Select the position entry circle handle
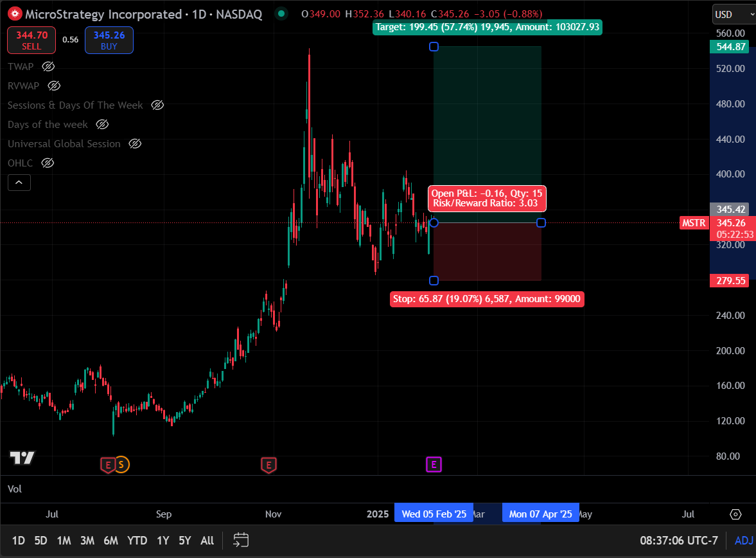Viewport: 756px width, 558px height. click(434, 222)
